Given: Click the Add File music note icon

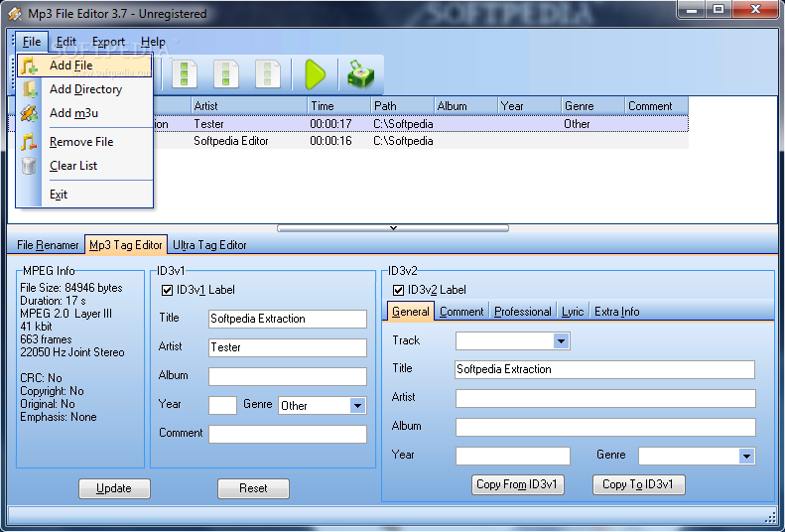Looking at the screenshot, I should point(29,66).
